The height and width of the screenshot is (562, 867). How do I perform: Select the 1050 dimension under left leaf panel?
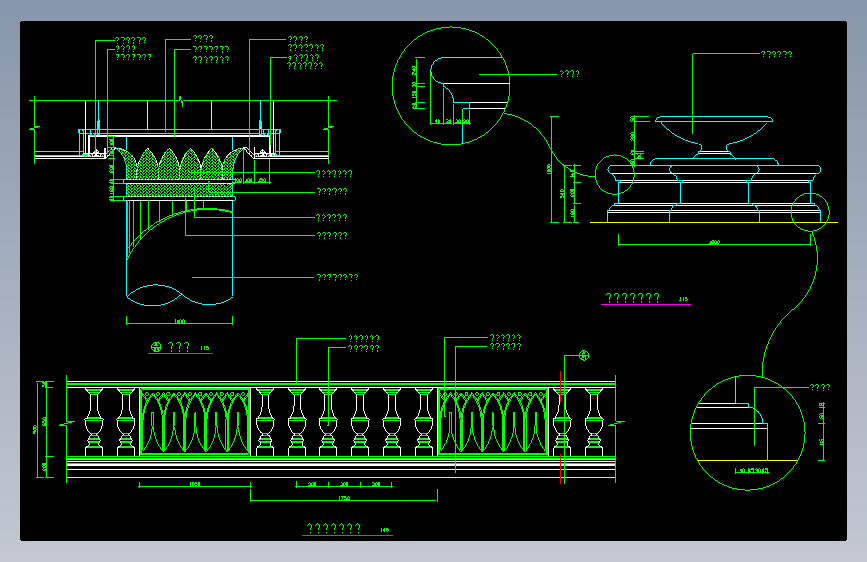click(x=195, y=484)
